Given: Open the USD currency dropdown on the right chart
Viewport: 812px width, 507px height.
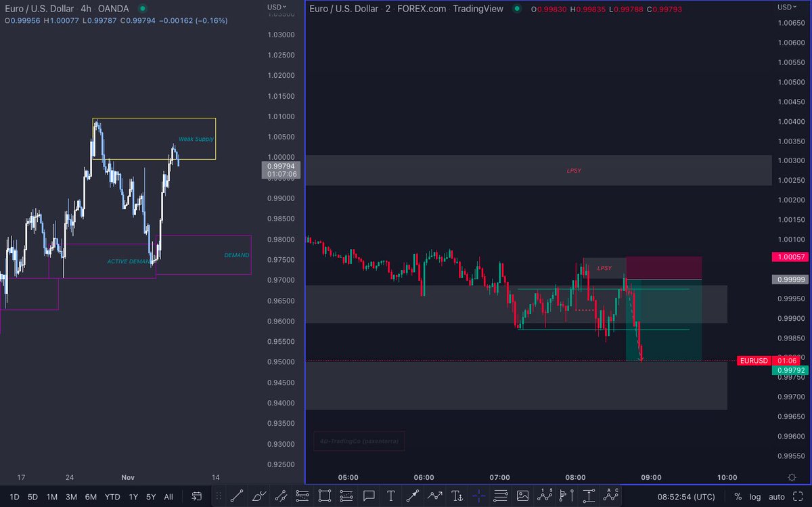Looking at the screenshot, I should (x=787, y=7).
